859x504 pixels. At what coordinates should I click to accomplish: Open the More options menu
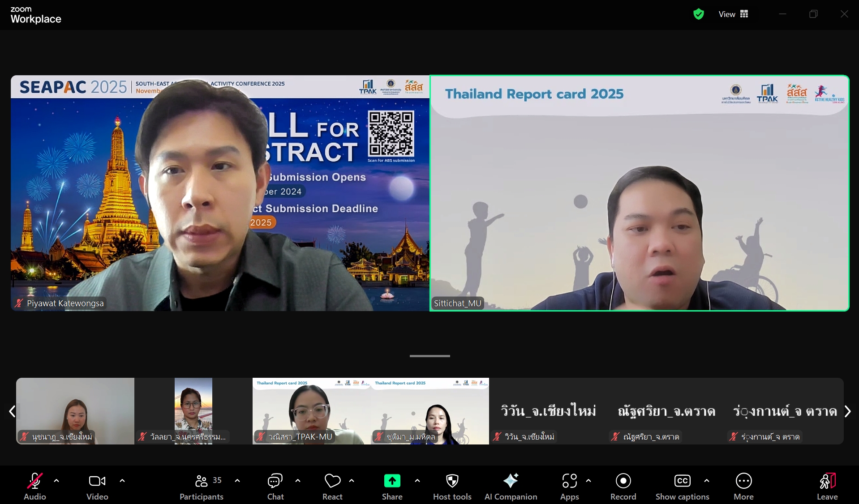[x=743, y=486]
